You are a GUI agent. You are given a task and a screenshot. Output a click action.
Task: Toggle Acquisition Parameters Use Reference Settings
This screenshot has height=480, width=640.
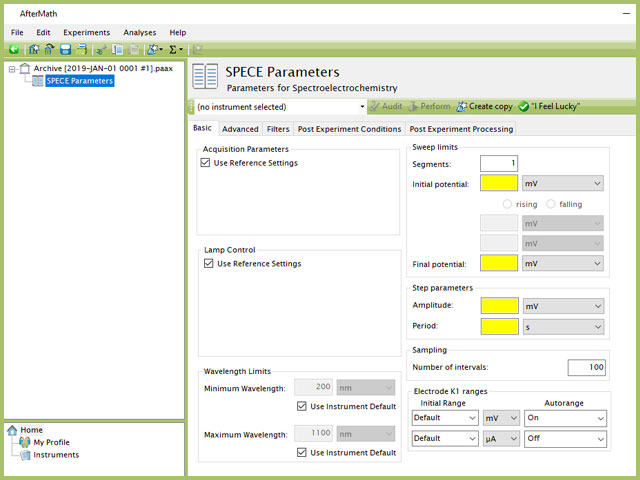[x=205, y=163]
